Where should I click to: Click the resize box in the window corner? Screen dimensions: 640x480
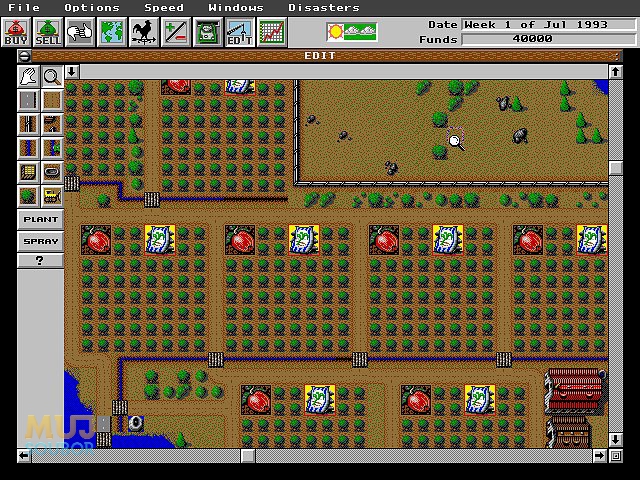tap(616, 456)
